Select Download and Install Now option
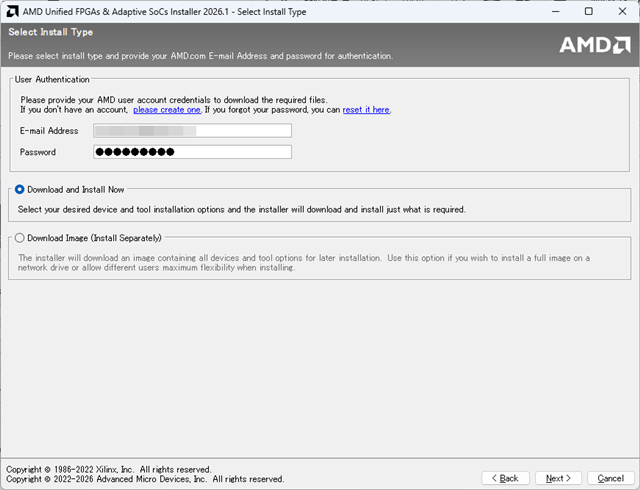The height and width of the screenshot is (490, 640). click(x=19, y=189)
